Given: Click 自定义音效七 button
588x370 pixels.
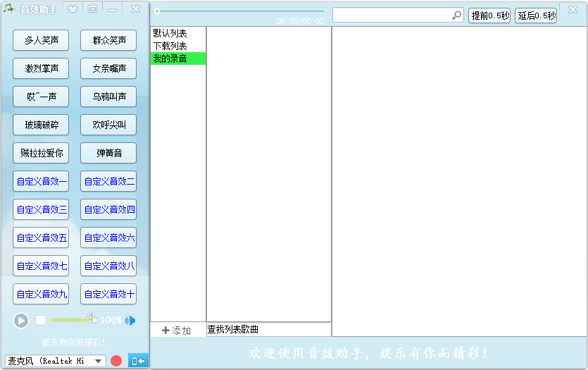Looking at the screenshot, I should (41, 266).
